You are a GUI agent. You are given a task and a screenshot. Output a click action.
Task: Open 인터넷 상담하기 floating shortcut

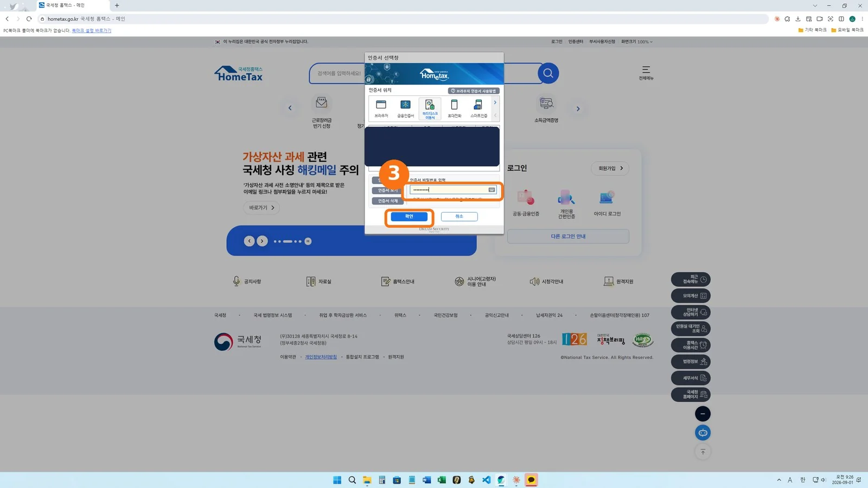691,312
